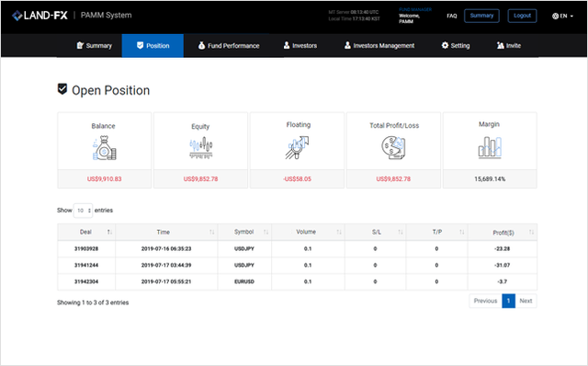The width and height of the screenshot is (588, 366).
Task: Switch to the Investors tab
Action: click(x=300, y=46)
